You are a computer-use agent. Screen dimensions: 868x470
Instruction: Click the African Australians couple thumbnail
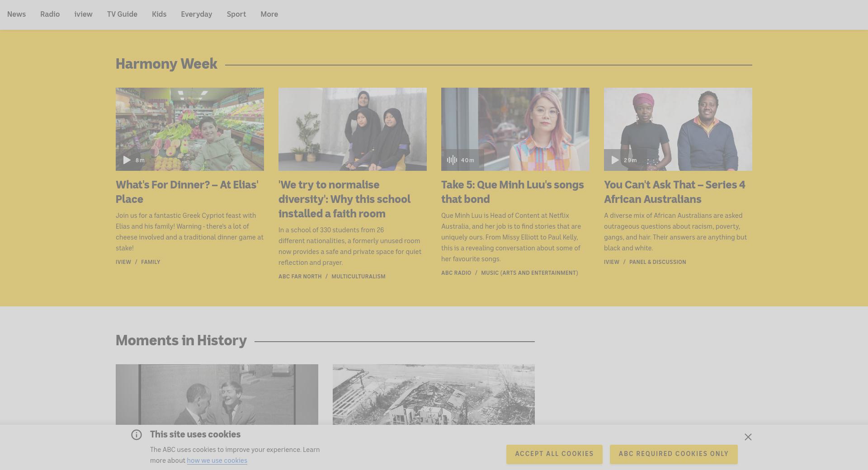pyautogui.click(x=678, y=129)
